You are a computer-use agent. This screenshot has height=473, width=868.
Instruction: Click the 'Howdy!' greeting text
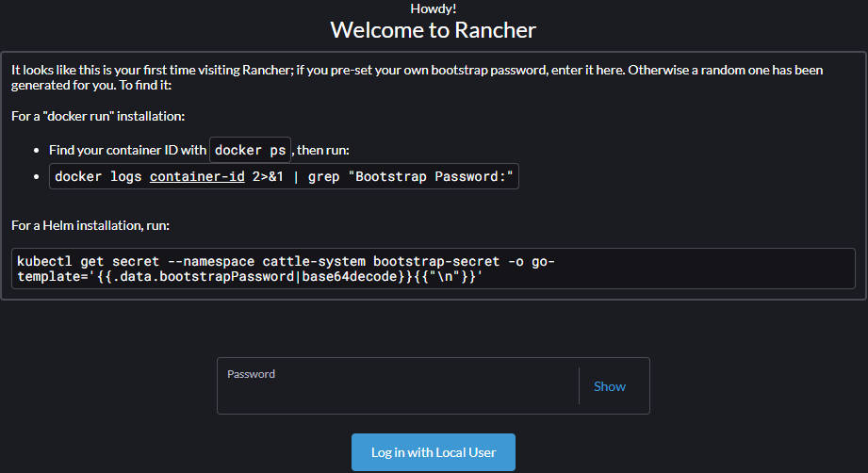pos(434,8)
